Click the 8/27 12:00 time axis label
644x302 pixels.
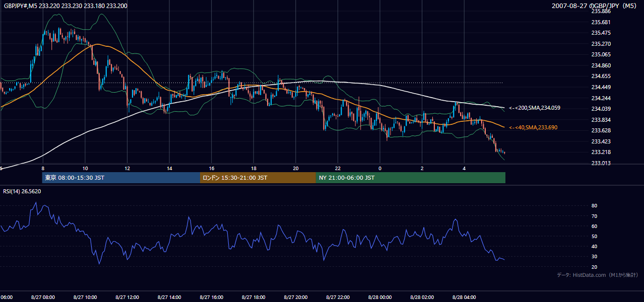click(127, 297)
